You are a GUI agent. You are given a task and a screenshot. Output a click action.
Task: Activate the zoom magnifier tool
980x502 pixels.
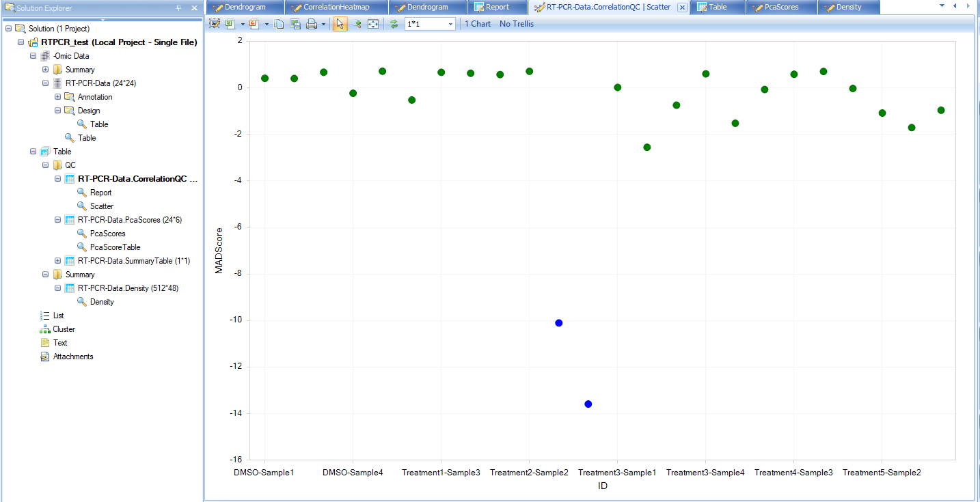pyautogui.click(x=357, y=24)
